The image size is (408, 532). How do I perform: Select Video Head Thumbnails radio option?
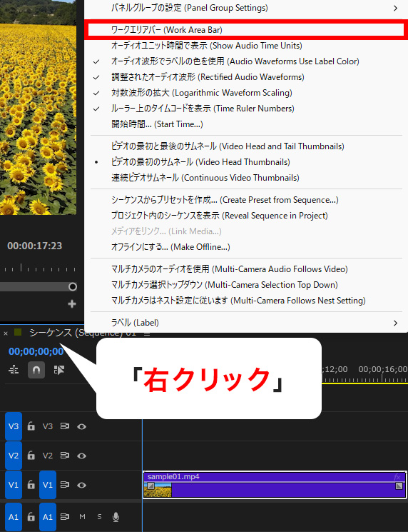coord(246,162)
